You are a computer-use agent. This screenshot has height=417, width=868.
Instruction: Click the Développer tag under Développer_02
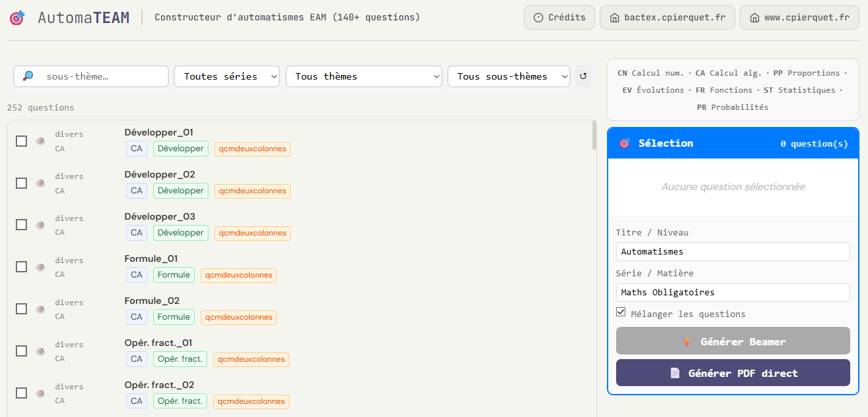(x=181, y=191)
